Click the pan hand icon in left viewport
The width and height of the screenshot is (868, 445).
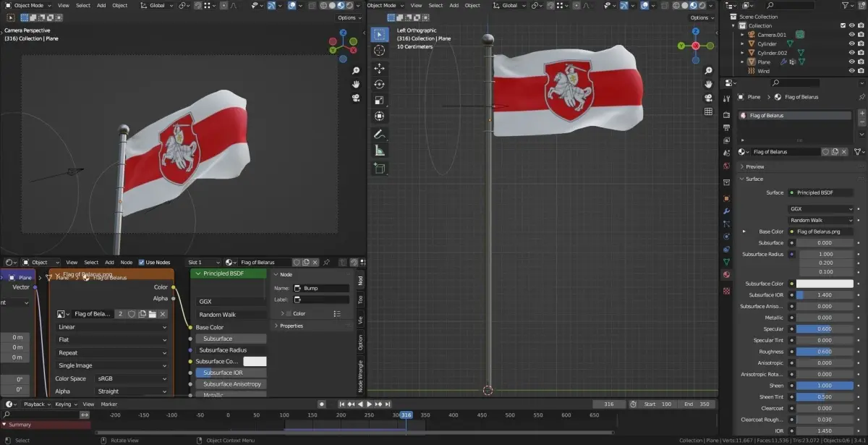point(356,85)
